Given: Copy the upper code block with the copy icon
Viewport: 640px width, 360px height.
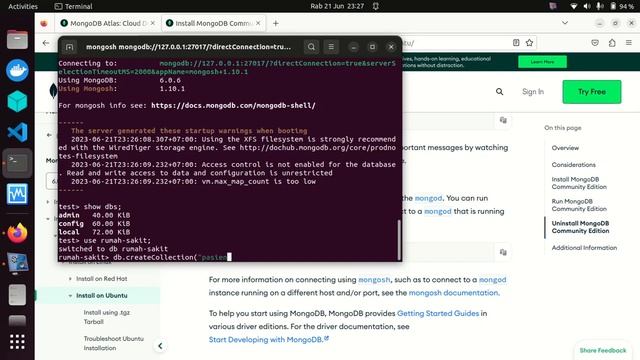Looking at the screenshot, I should click(503, 120).
